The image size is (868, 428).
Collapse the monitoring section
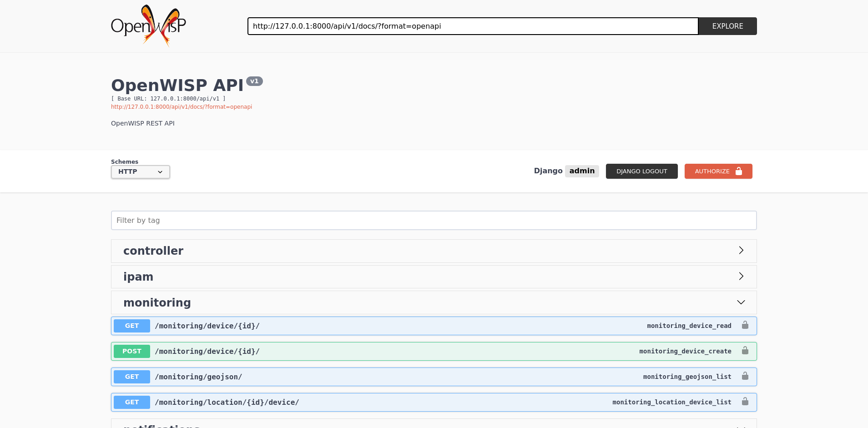pyautogui.click(x=741, y=302)
